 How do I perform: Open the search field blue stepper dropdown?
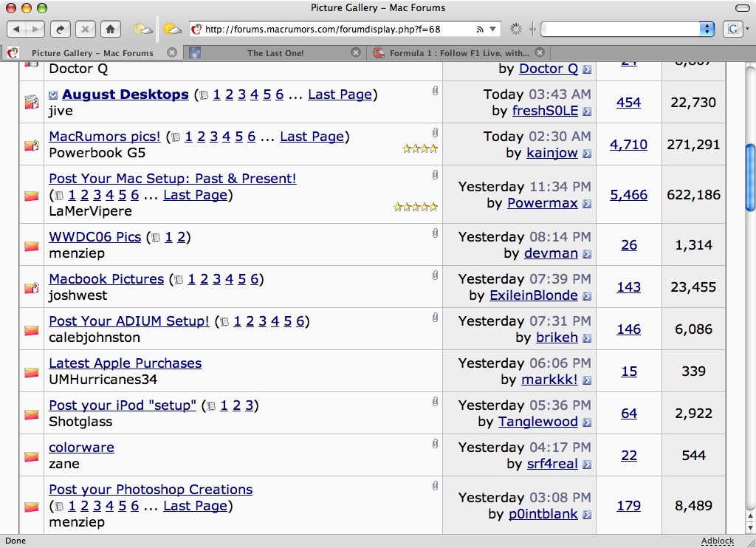click(x=707, y=29)
